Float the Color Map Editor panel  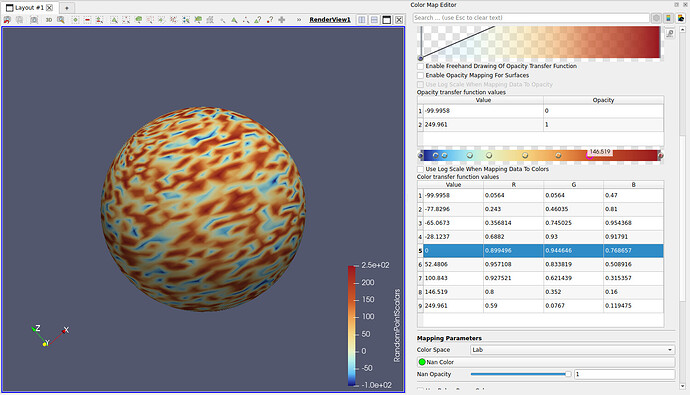pos(676,4)
